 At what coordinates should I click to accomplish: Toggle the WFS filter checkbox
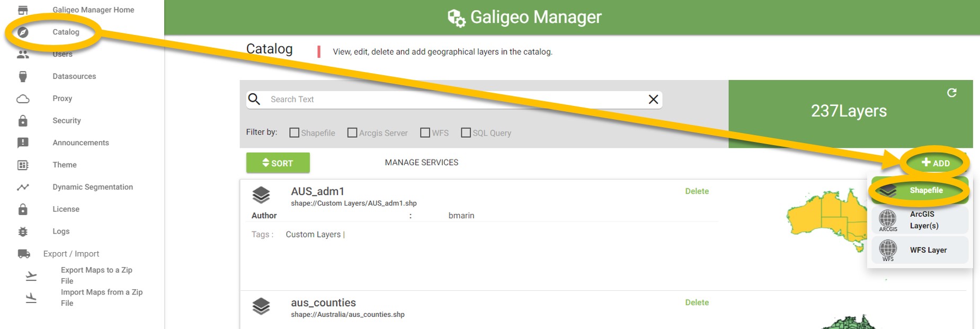click(x=425, y=132)
